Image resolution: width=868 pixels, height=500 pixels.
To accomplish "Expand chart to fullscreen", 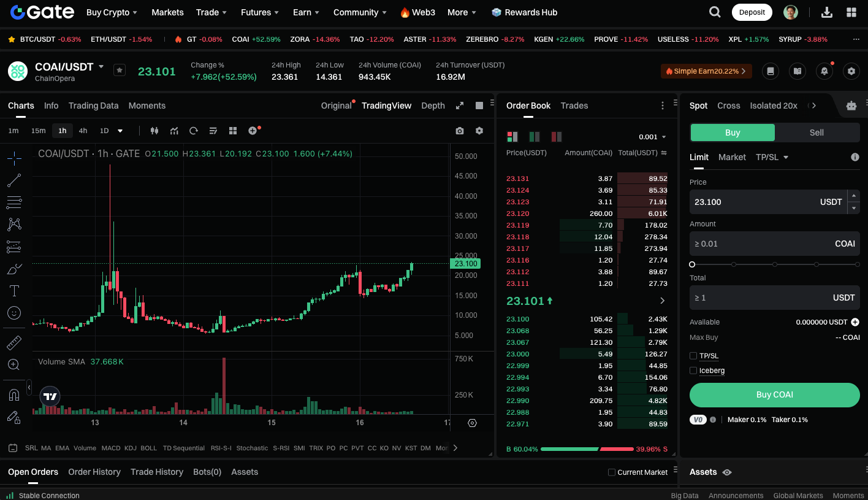I will click(x=460, y=106).
